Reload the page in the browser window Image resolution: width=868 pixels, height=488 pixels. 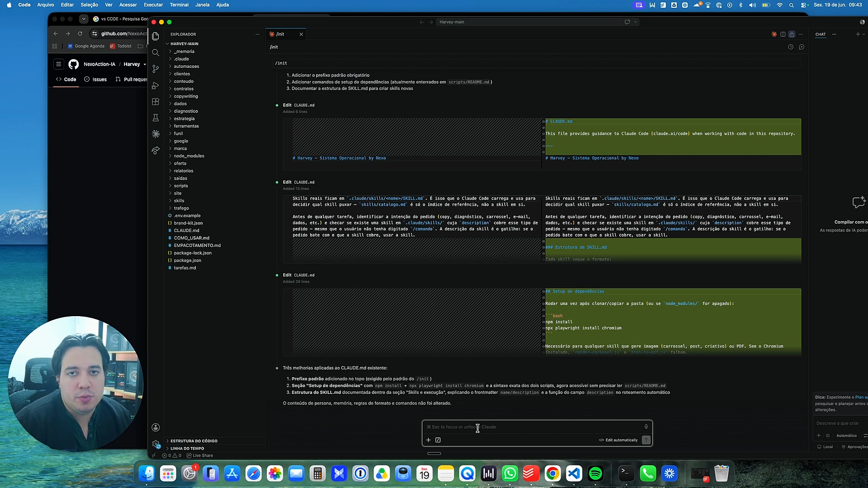click(80, 33)
